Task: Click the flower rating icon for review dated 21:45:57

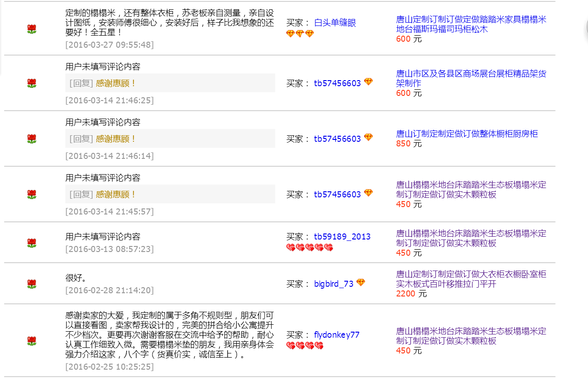Action: (x=32, y=195)
